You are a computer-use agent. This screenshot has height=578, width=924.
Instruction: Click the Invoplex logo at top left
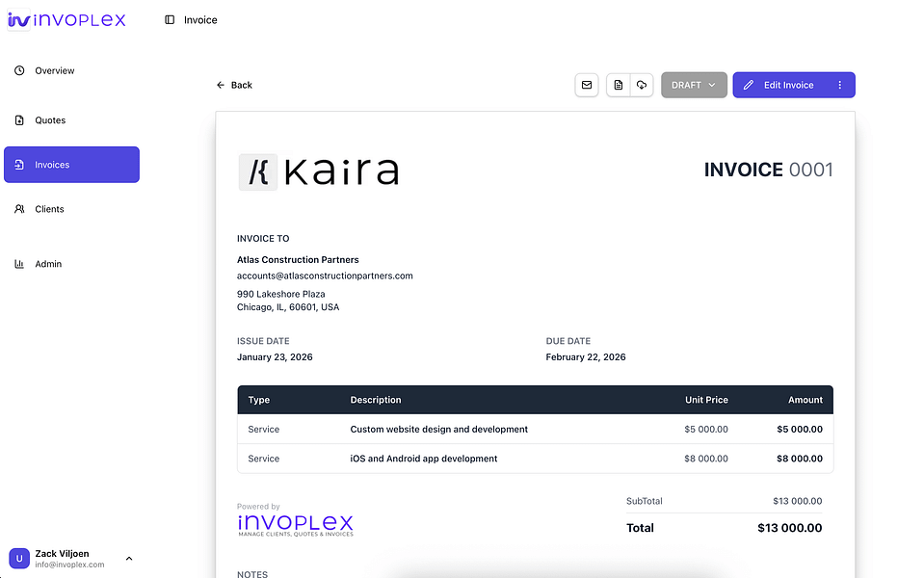point(66,19)
